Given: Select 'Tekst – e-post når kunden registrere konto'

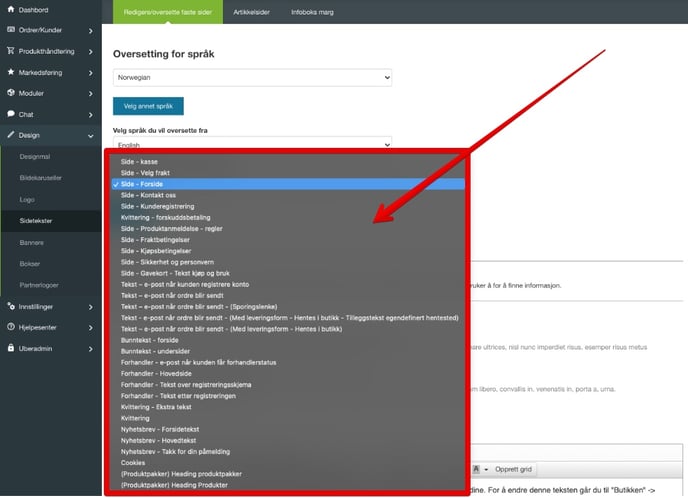Looking at the screenshot, I should 288,284.
